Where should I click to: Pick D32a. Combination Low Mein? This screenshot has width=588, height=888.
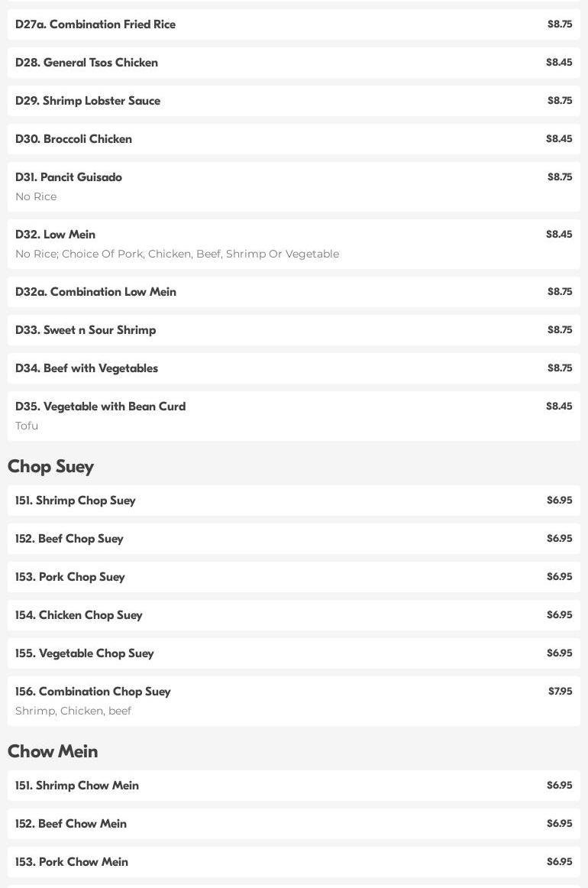pyautogui.click(x=96, y=292)
